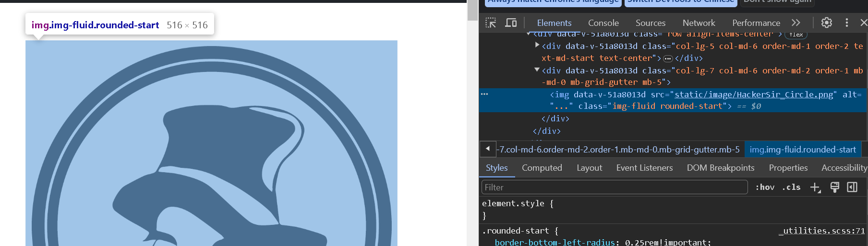Screen dimensions: 868x246
Task: Open the Properties pane tab
Action: coord(788,168)
